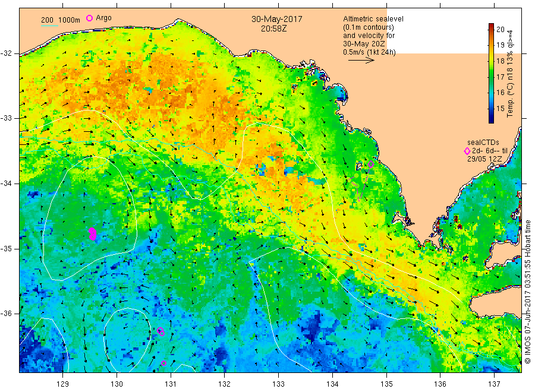Click the 'sealCTDs' legend label
535x392 pixels.
coord(483,143)
